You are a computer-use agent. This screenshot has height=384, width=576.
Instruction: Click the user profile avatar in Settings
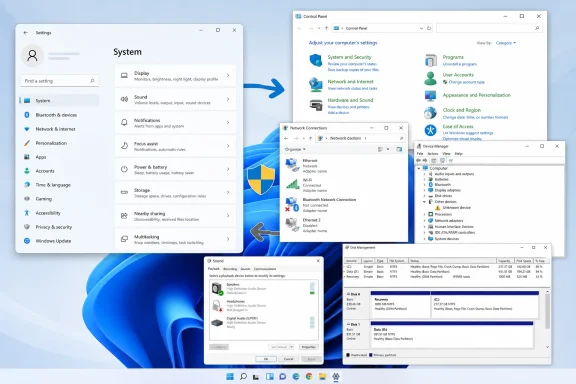coord(32,55)
